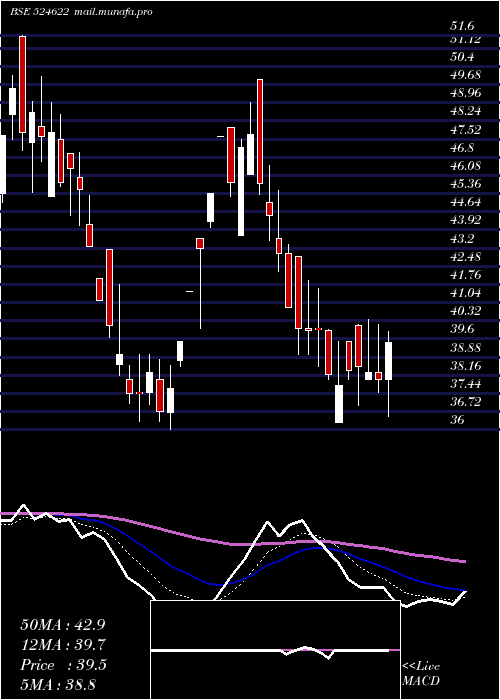
Task: Click the 50MA : 42.9 readout
Action: tap(63, 625)
